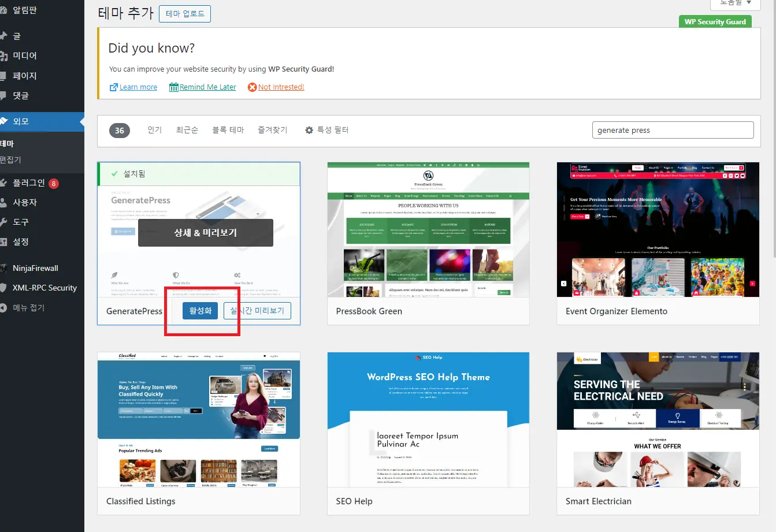Click the NinjaFirewall sidebar icon

(3, 268)
